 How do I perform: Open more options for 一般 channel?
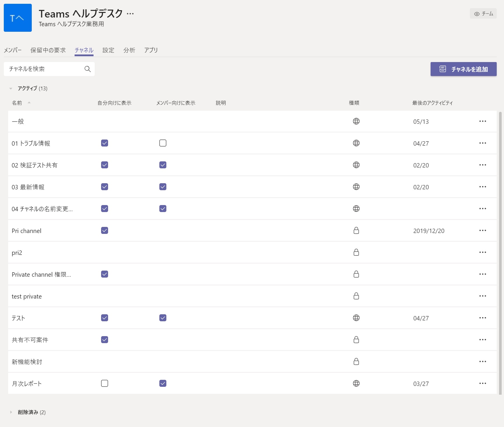(482, 121)
